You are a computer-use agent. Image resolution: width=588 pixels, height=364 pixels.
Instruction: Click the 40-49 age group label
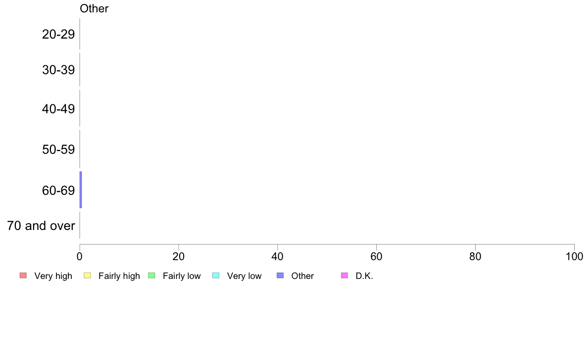click(x=58, y=109)
